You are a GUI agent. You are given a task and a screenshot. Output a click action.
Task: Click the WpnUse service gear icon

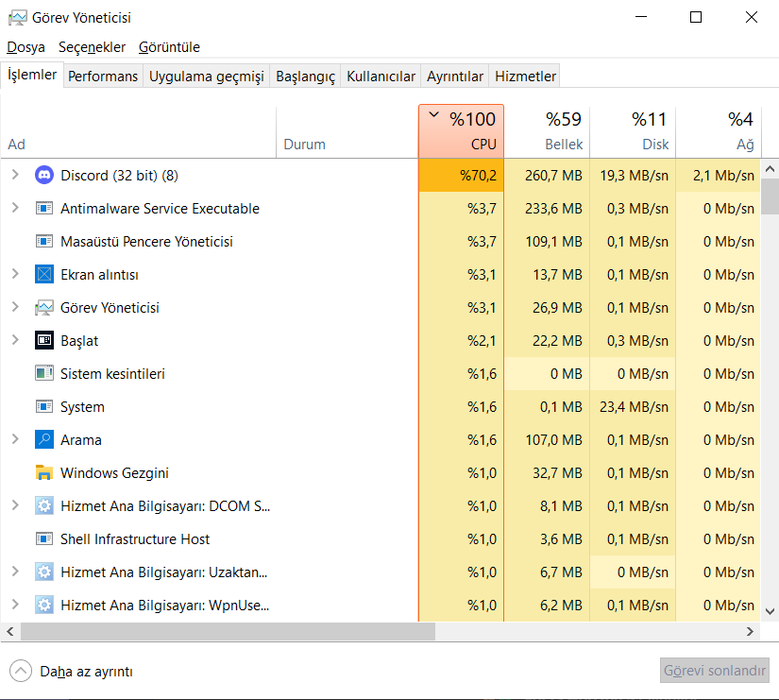pyautogui.click(x=44, y=605)
